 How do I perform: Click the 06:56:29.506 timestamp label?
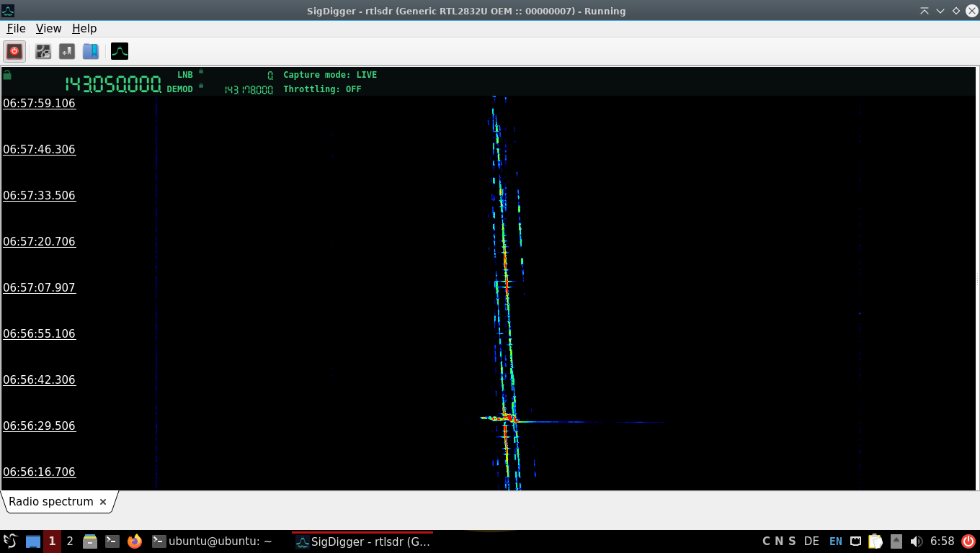(x=39, y=426)
